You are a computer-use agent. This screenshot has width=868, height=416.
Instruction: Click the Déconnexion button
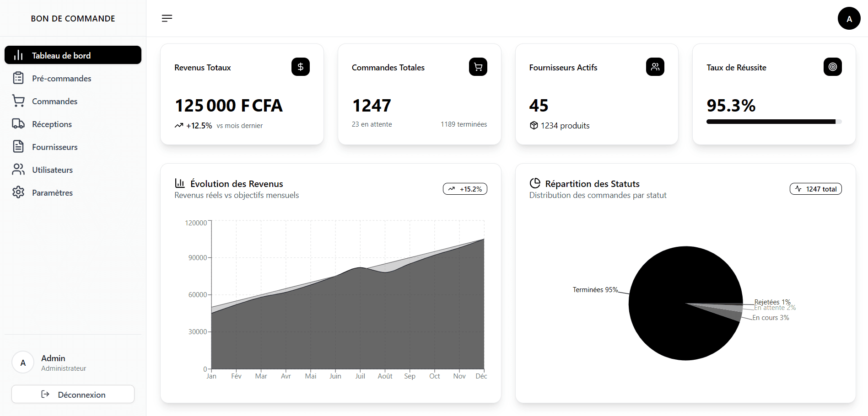click(73, 394)
